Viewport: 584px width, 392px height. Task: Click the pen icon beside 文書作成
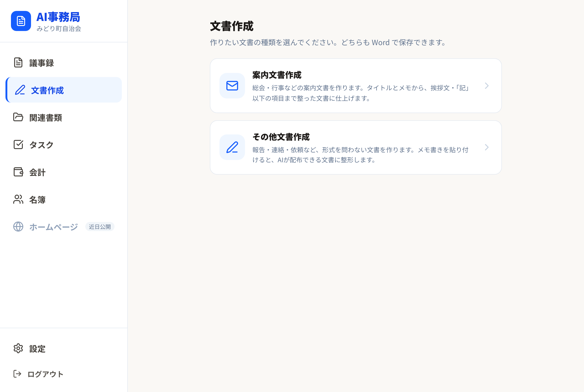click(20, 90)
